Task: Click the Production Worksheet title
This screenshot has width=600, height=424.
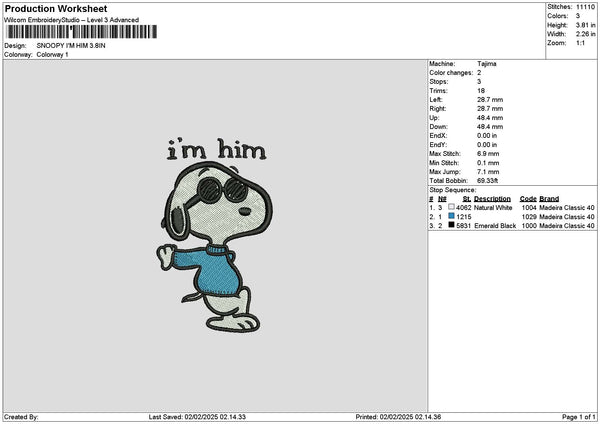Action: (56, 9)
